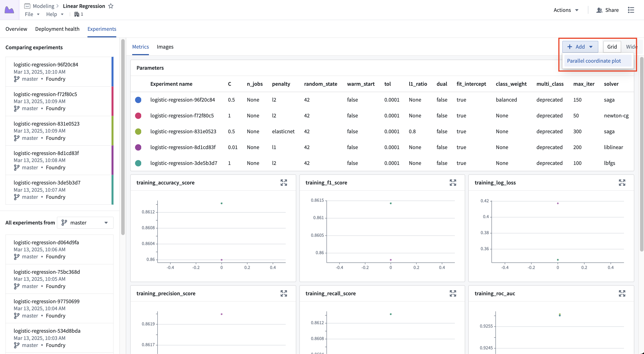Screen dimensions: 644x354
Task: Select compared experiment logistic-regression-96f20c84 in sidebar
Action: click(59, 72)
